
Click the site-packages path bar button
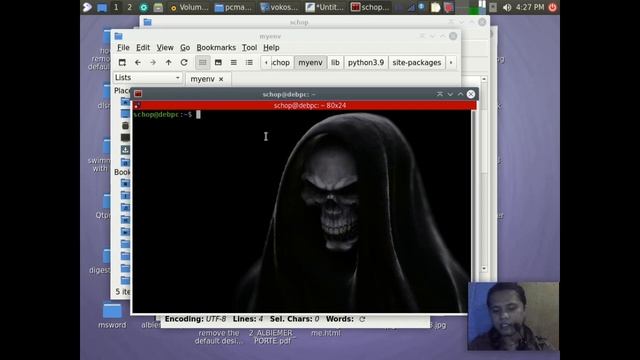pyautogui.click(x=417, y=62)
